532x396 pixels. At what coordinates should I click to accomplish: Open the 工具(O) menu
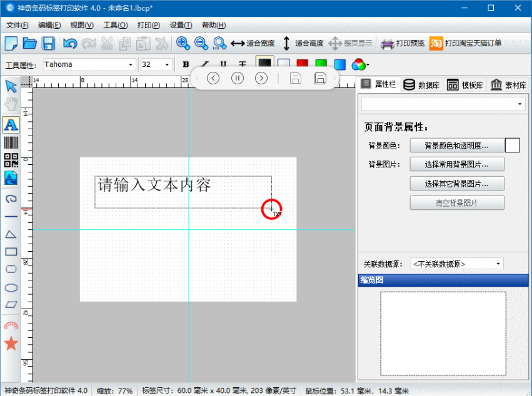115,25
